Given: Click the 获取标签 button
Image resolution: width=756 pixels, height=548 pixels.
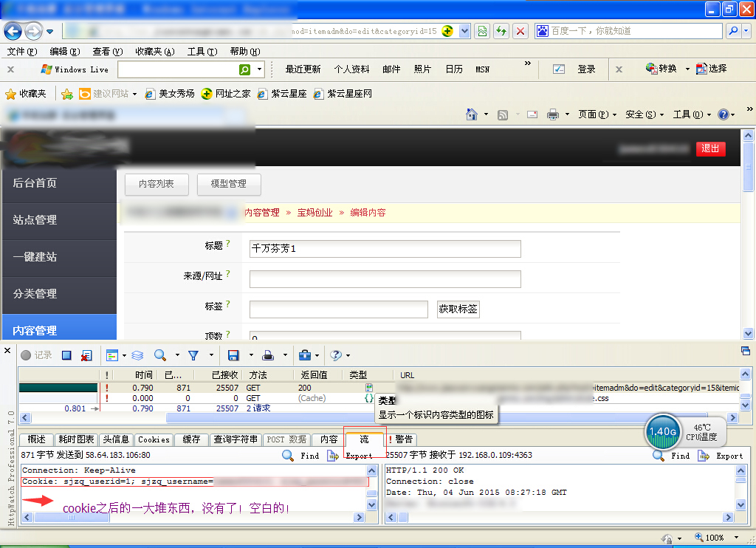Looking at the screenshot, I should tap(458, 309).
